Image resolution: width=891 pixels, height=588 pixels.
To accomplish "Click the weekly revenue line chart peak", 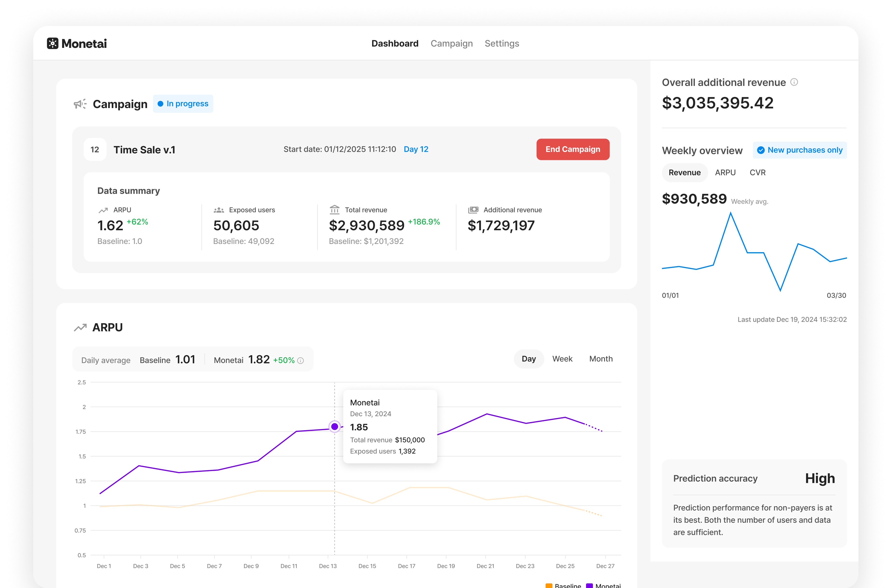I will (730, 213).
